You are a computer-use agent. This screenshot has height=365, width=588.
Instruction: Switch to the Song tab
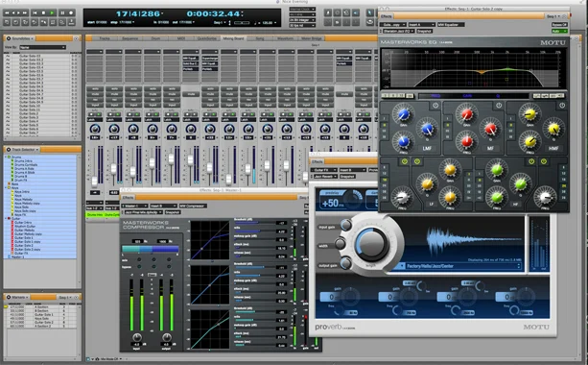[260, 38]
